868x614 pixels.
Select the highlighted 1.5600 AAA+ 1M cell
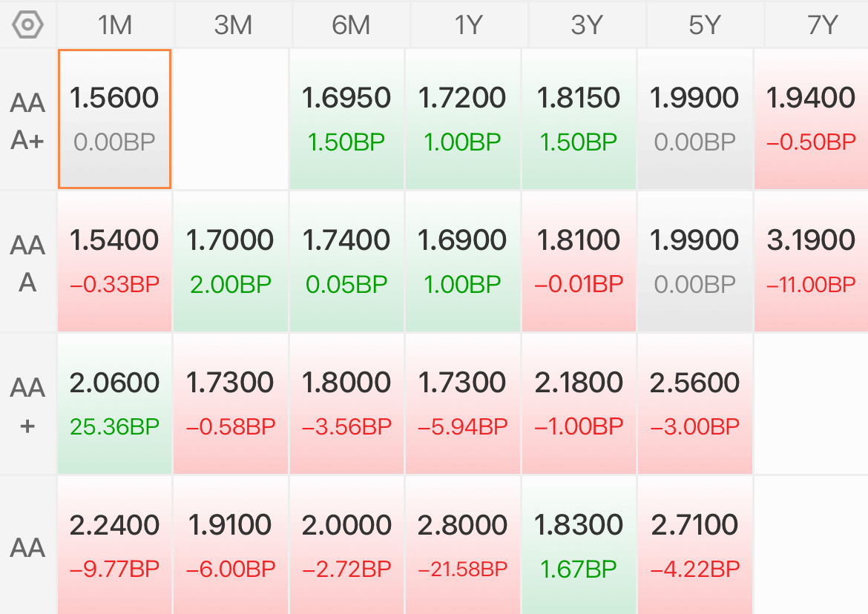coord(114,119)
